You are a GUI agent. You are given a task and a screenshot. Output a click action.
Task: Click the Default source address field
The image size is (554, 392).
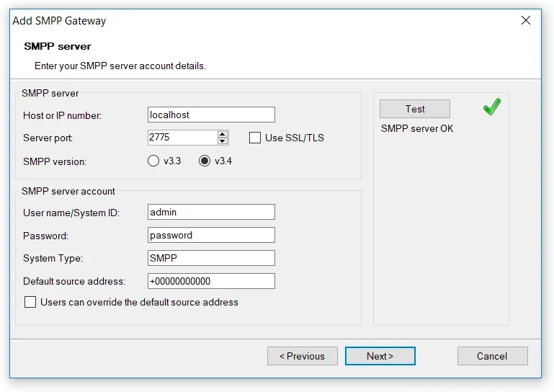[x=211, y=280]
